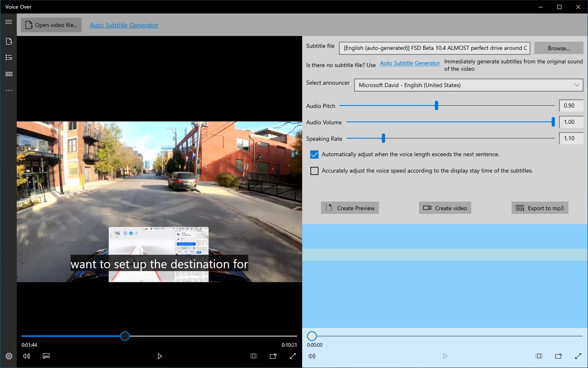Image resolution: width=588 pixels, height=368 pixels.
Task: Expand the Select announcer dropdown
Action: (468, 85)
